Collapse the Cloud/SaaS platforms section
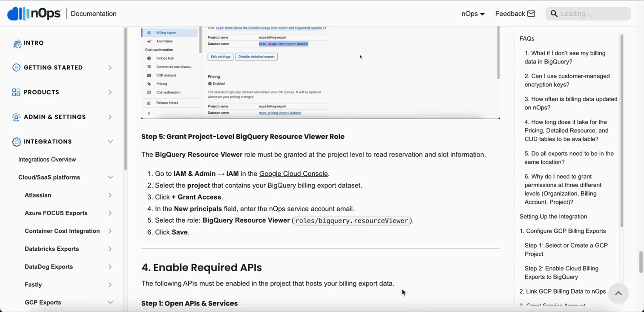The width and height of the screenshot is (644, 312). pos(110,177)
